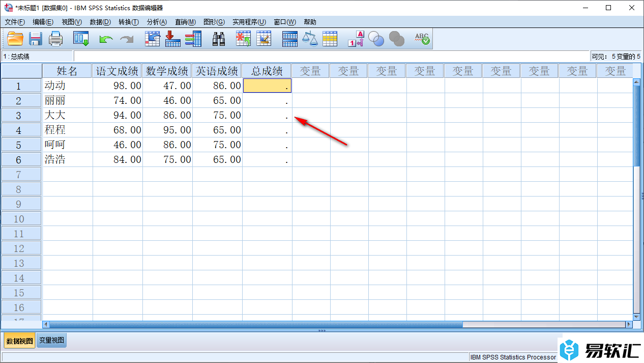
Task: Click the Go to variable icon
Action: tap(173, 39)
